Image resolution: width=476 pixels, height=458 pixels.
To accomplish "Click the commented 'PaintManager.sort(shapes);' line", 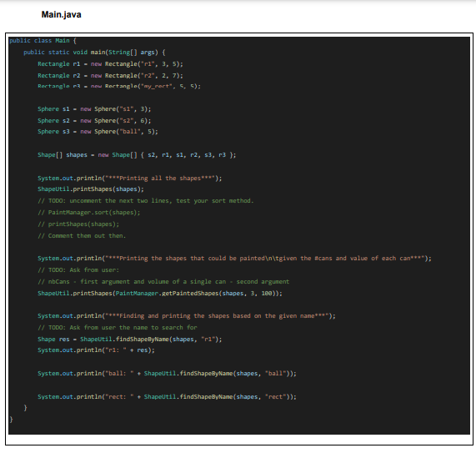I will tap(89, 213).
